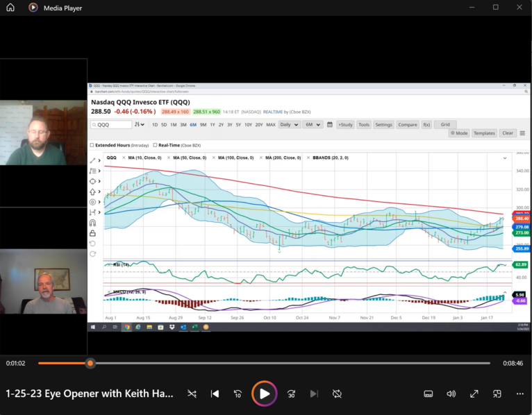Click the QQQ symbol search field
This screenshot has height=415, width=532.
pyautogui.click(x=111, y=124)
